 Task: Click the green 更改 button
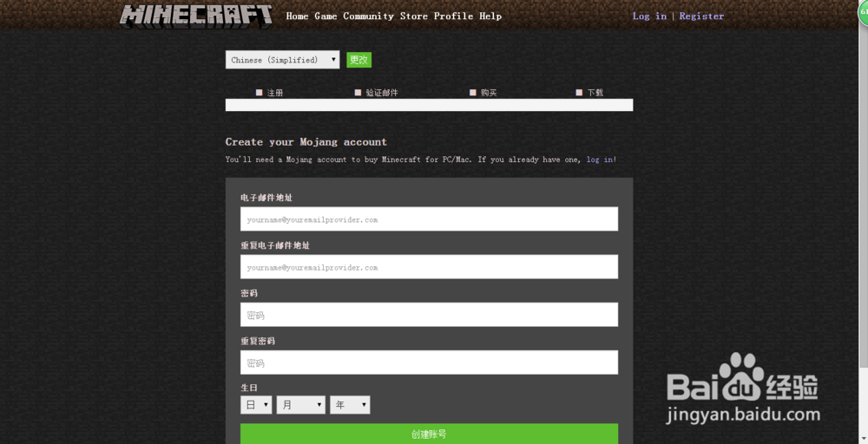[x=358, y=60]
